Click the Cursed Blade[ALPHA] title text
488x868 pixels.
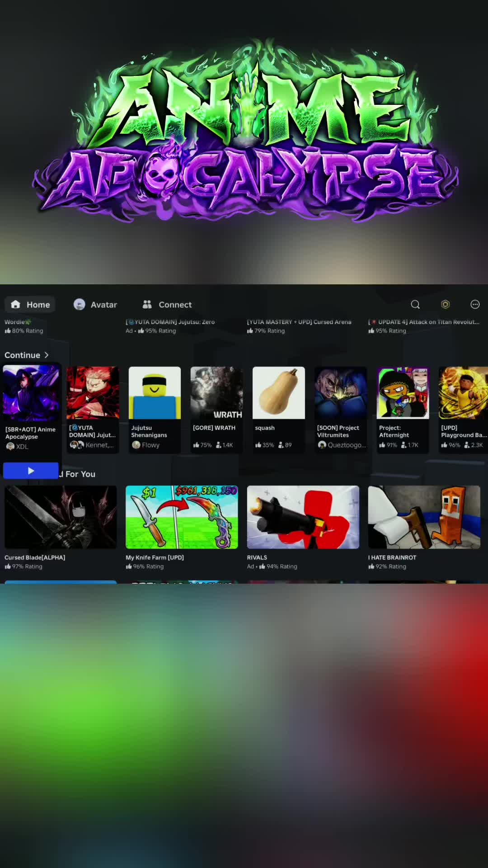click(x=35, y=557)
